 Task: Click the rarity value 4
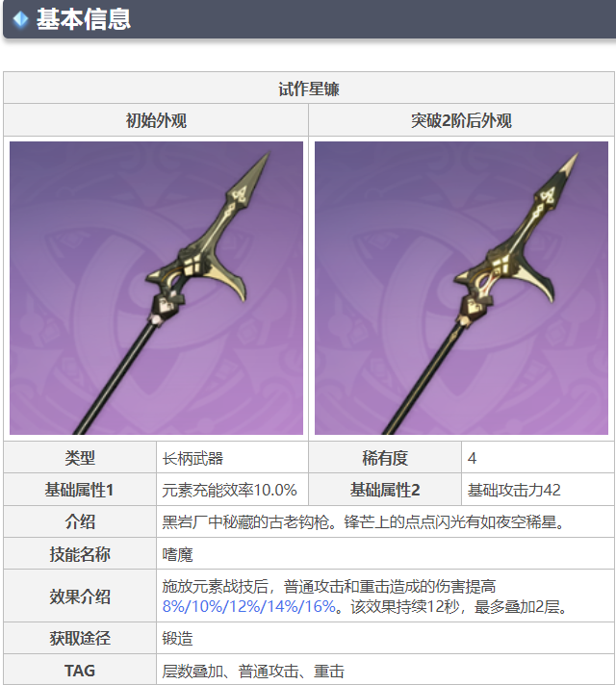472,458
